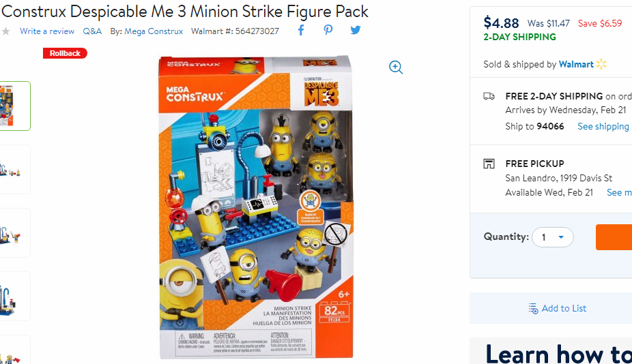Click the delivery truck shipping icon
The image size is (632, 364).
tap(489, 96)
